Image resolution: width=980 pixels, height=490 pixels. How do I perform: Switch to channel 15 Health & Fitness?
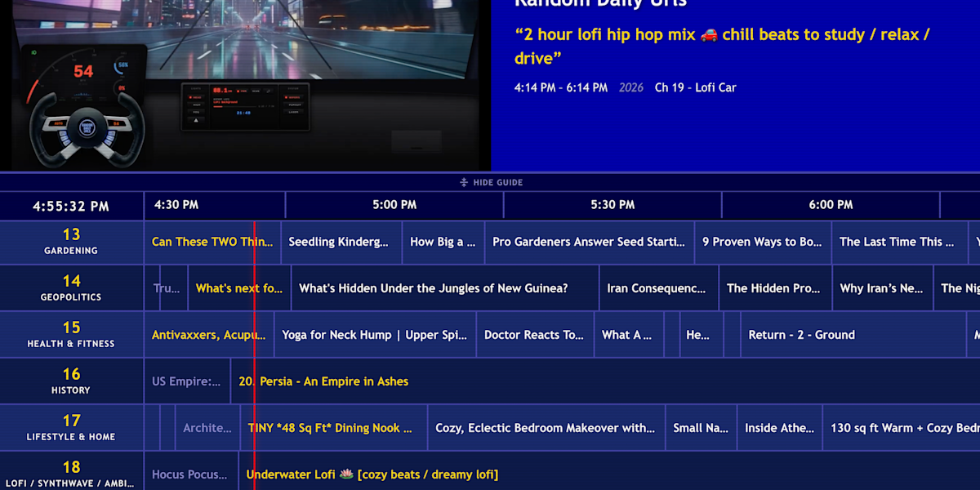point(72,335)
